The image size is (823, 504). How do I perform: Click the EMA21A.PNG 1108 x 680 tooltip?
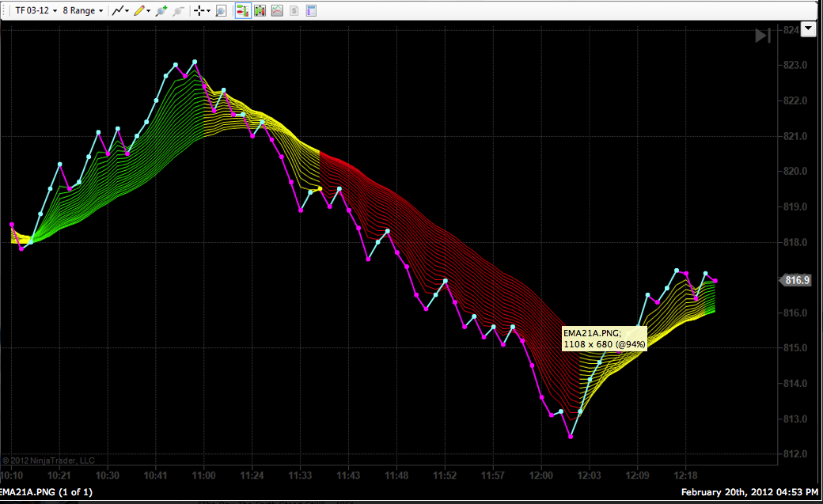pyautogui.click(x=604, y=339)
